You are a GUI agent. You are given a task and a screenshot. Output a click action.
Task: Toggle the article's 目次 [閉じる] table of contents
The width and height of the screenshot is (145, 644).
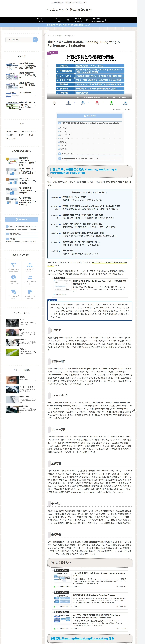pyautogui.click(x=90, y=116)
